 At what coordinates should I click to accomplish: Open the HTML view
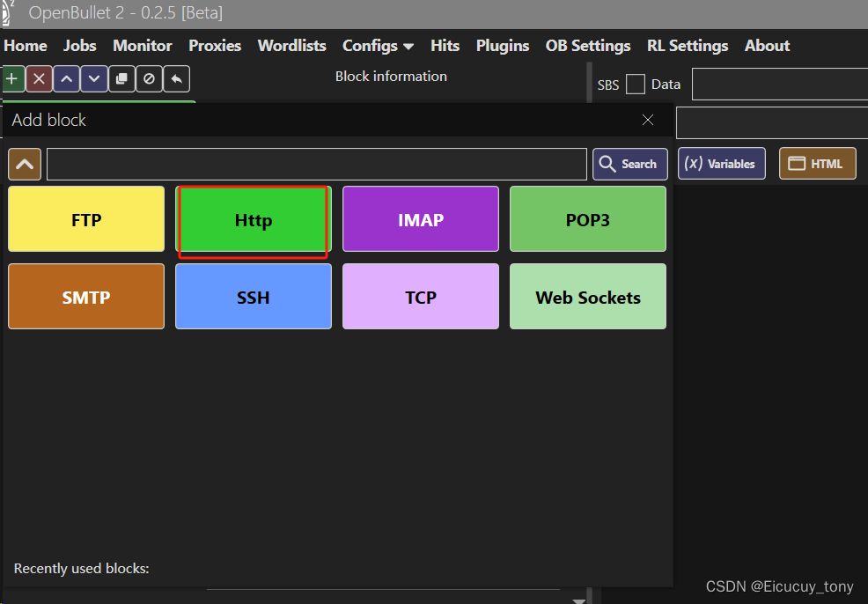coord(818,163)
